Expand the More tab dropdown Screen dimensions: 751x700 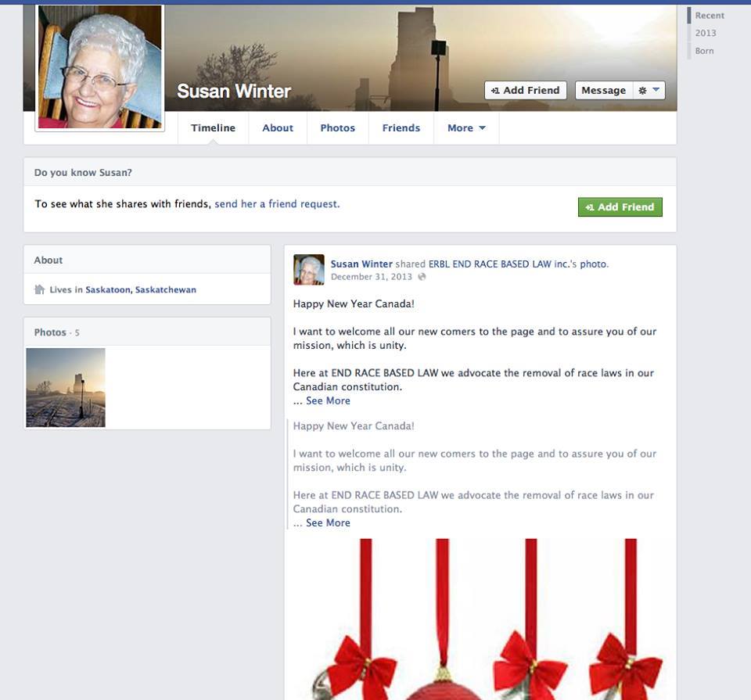[x=465, y=128]
